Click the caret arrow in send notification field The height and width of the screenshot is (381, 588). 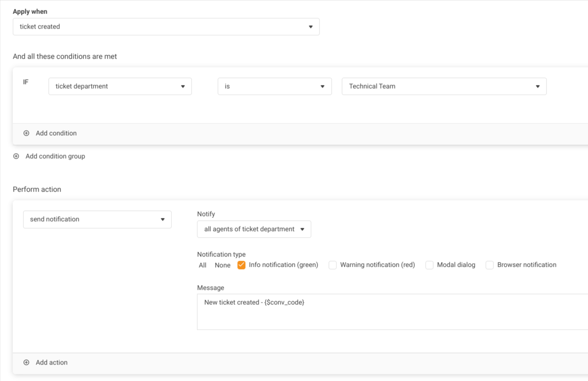pos(163,219)
